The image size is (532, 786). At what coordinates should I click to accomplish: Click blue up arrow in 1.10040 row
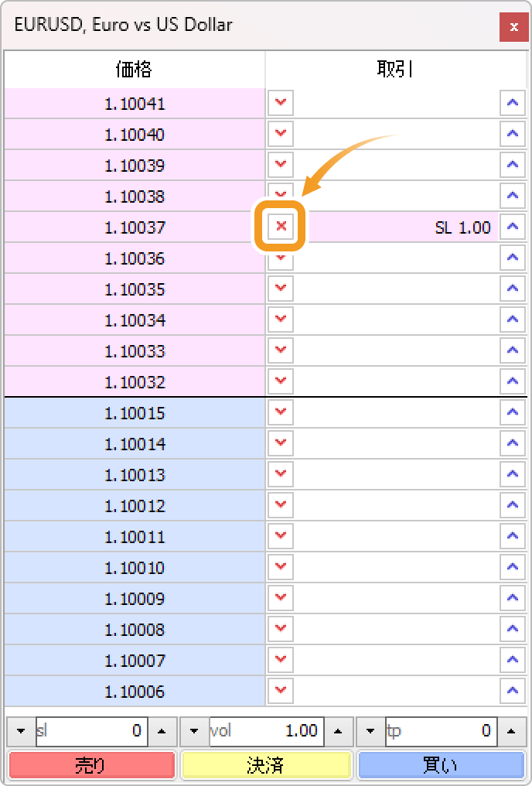[512, 135]
